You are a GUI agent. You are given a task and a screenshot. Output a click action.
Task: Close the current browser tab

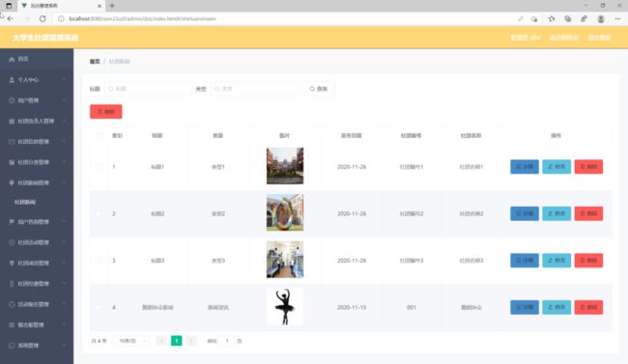click(100, 6)
